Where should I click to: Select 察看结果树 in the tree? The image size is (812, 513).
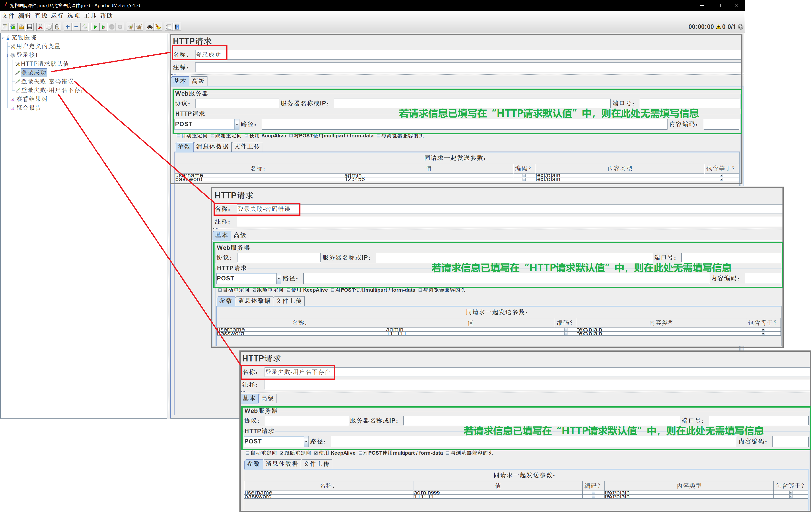[x=32, y=99]
